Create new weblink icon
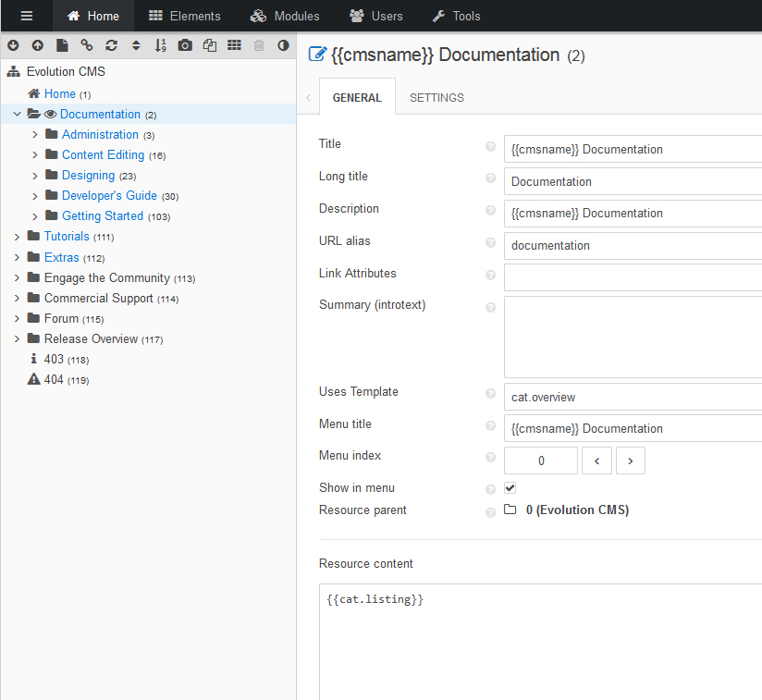The width and height of the screenshot is (762, 700). coord(87,45)
